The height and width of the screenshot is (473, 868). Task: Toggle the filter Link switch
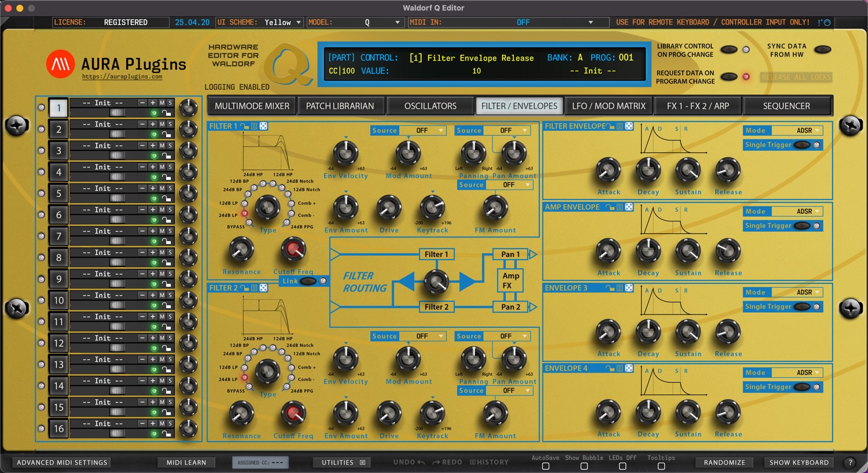pos(308,281)
